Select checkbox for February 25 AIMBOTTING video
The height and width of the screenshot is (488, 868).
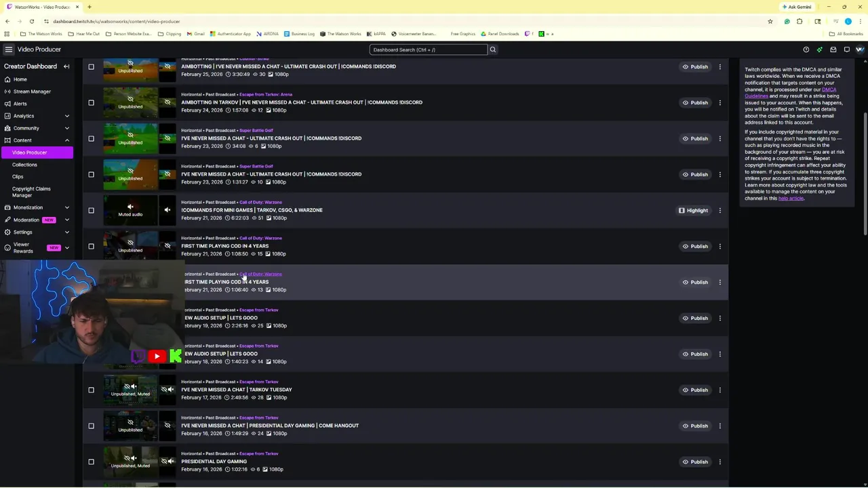pos(91,66)
